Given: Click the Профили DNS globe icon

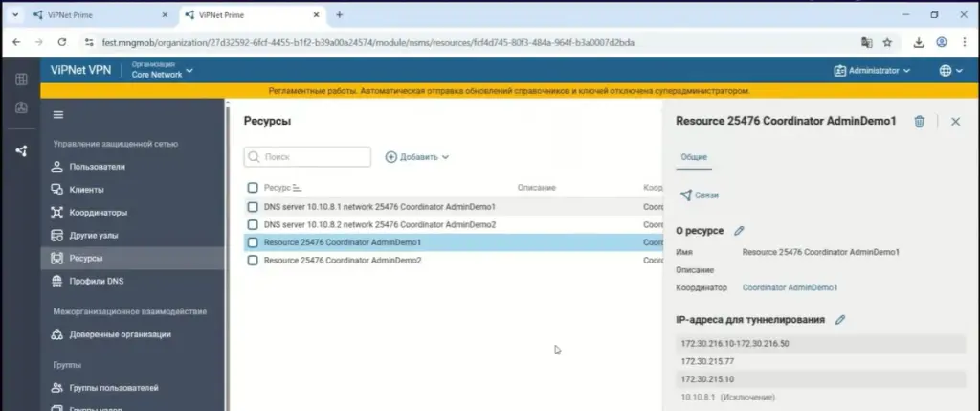Looking at the screenshot, I should (56, 281).
